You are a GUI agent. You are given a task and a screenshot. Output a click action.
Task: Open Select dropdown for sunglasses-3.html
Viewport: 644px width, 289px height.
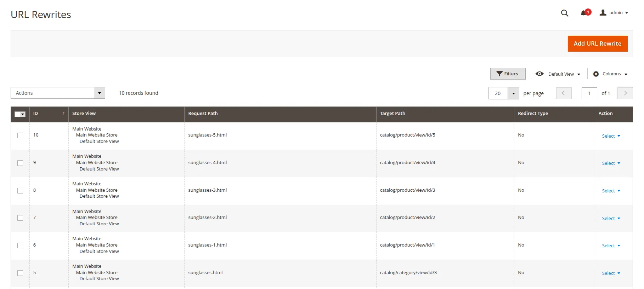coord(611,191)
